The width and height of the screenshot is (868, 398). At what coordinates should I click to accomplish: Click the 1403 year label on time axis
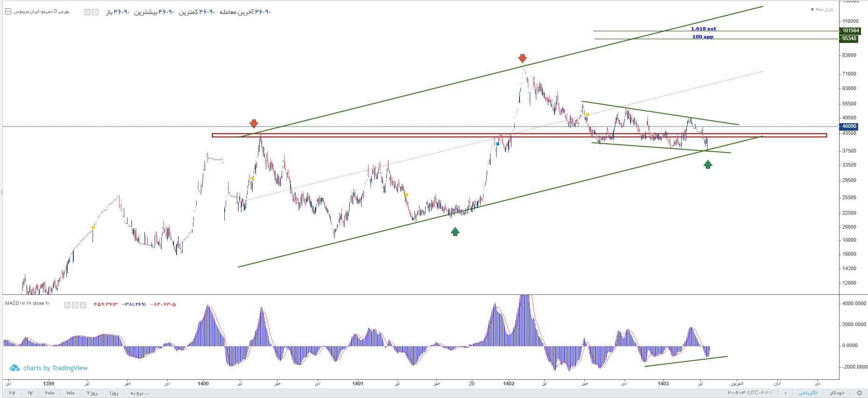tap(663, 384)
